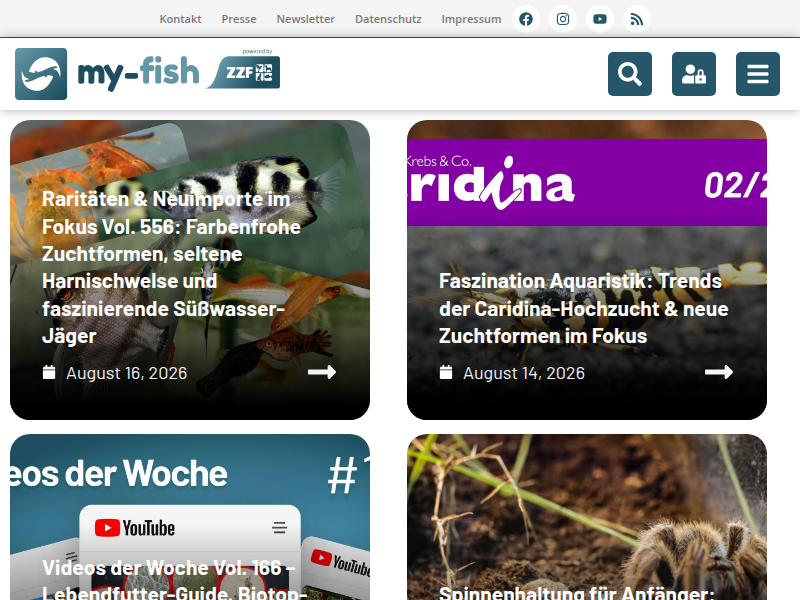This screenshot has height=600, width=800.
Task: Open article Faszination Aquaristik Caridina-Hochzucht
Action: coord(584,309)
